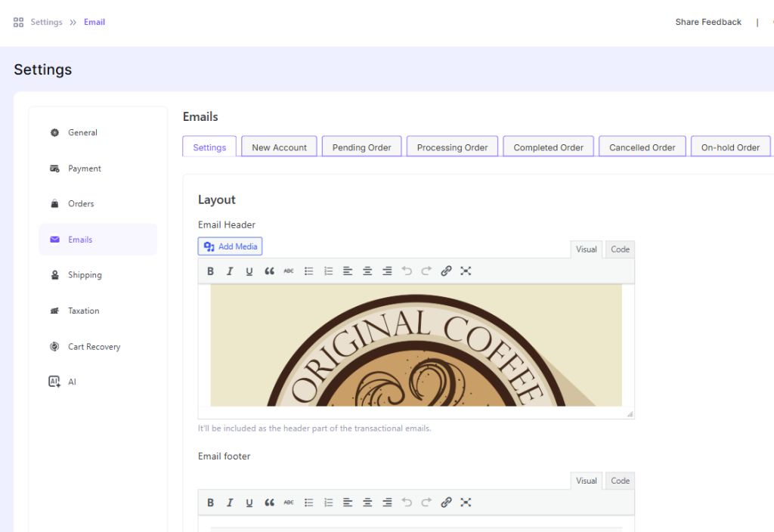Enter fullscreen in Email footer editor
The width and height of the screenshot is (774, 532).
[466, 503]
